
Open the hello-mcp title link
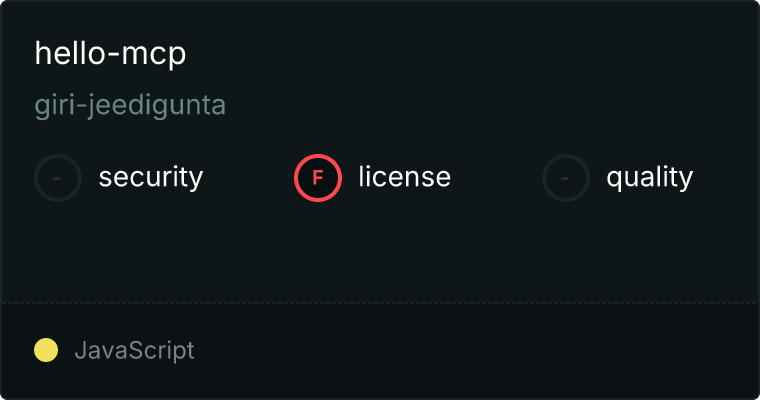coord(110,53)
